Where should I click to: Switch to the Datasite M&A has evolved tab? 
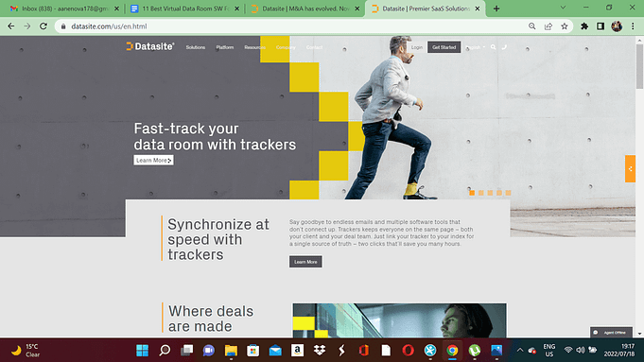[305, 9]
